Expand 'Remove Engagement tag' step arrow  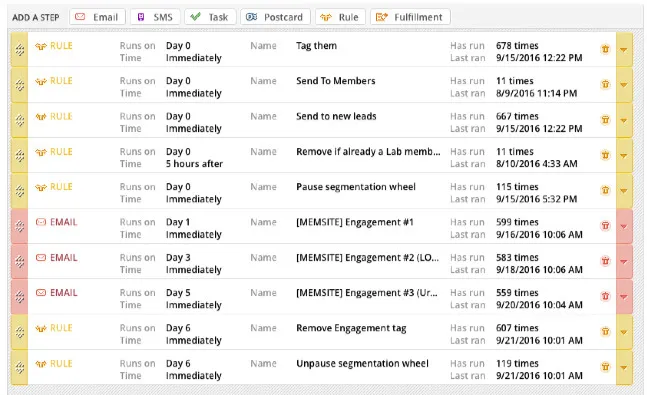(624, 332)
